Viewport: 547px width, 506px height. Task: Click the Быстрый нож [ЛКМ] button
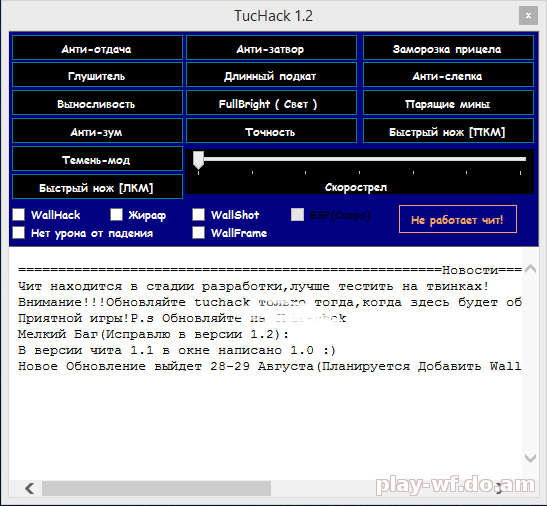click(97, 187)
